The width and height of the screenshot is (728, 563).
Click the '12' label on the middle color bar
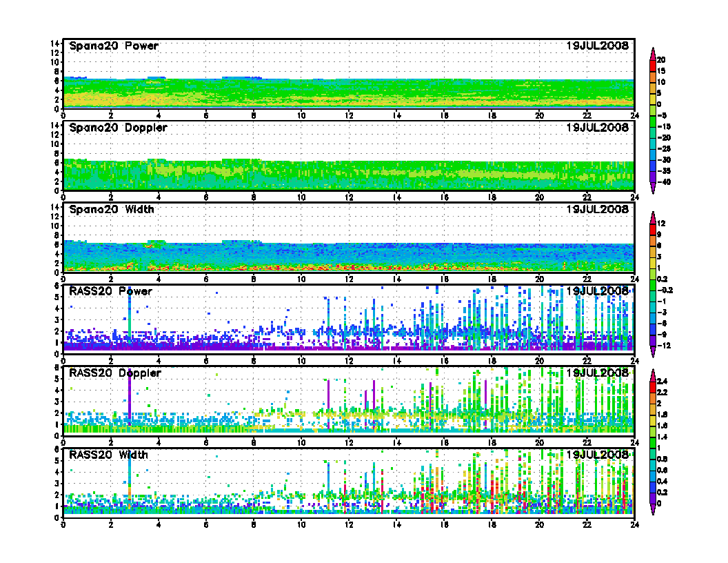point(661,224)
